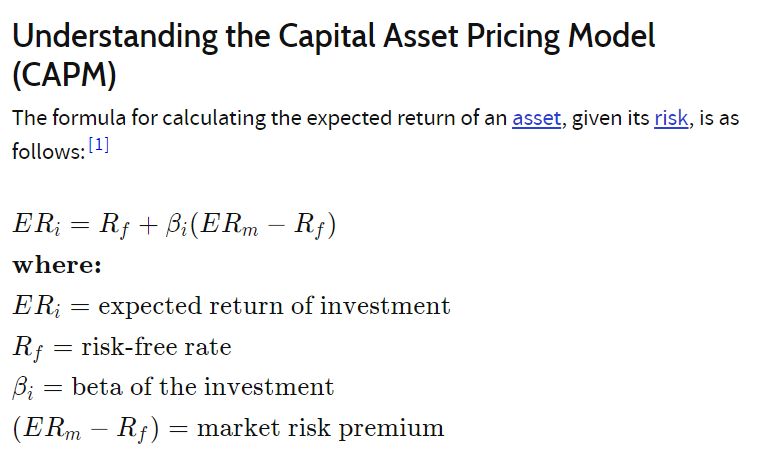The height and width of the screenshot is (458, 763).
Task: Click the heading word "Understanding"
Action: [115, 37]
